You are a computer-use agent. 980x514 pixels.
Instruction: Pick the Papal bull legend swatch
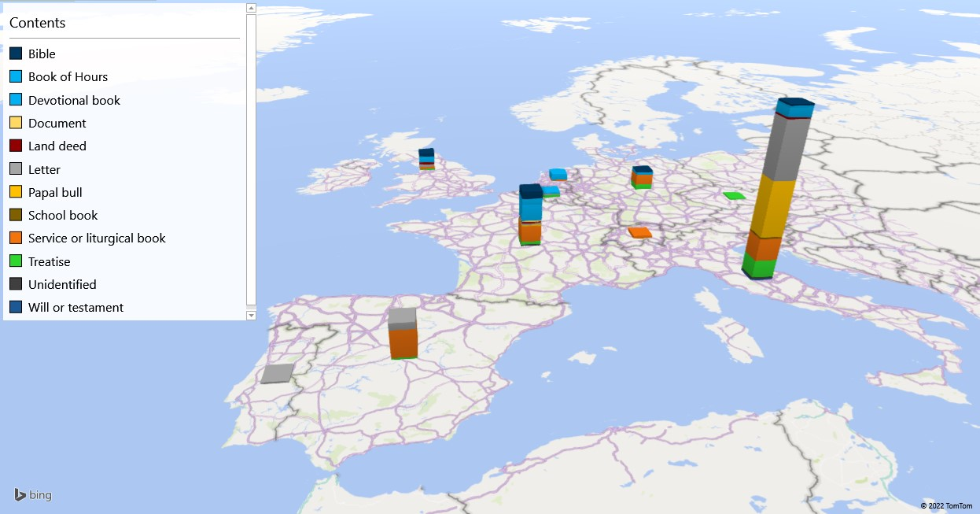click(x=16, y=192)
